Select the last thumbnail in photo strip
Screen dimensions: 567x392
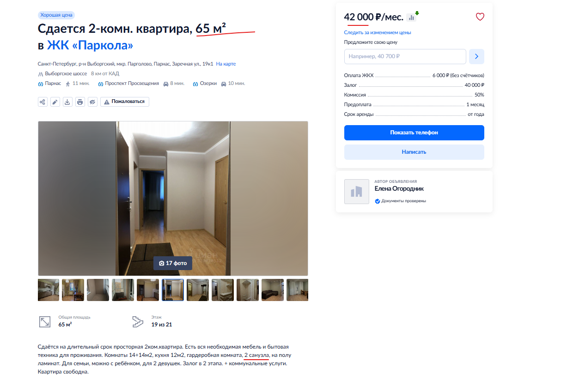coord(297,290)
